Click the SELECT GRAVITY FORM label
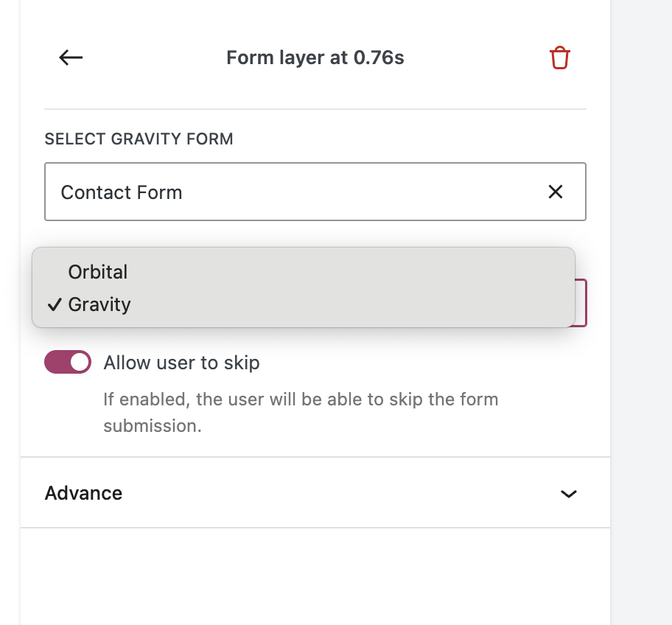Image resolution: width=672 pixels, height=625 pixels. click(x=139, y=139)
